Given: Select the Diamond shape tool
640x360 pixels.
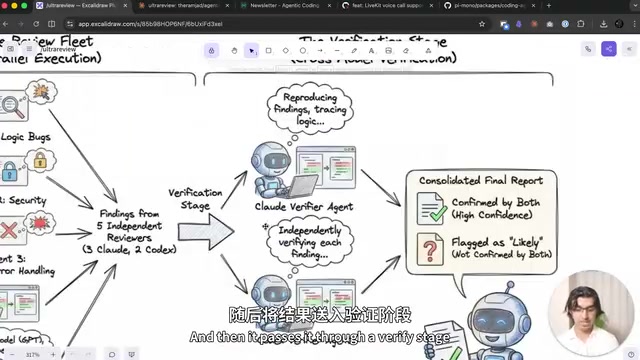Looking at the screenshot, I should click(x=286, y=51).
